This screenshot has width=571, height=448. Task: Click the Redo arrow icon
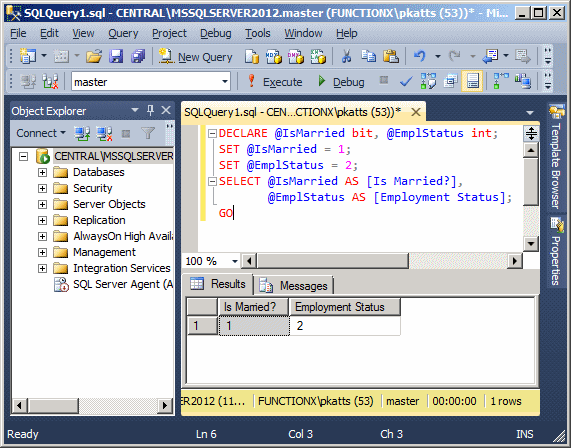[454, 56]
